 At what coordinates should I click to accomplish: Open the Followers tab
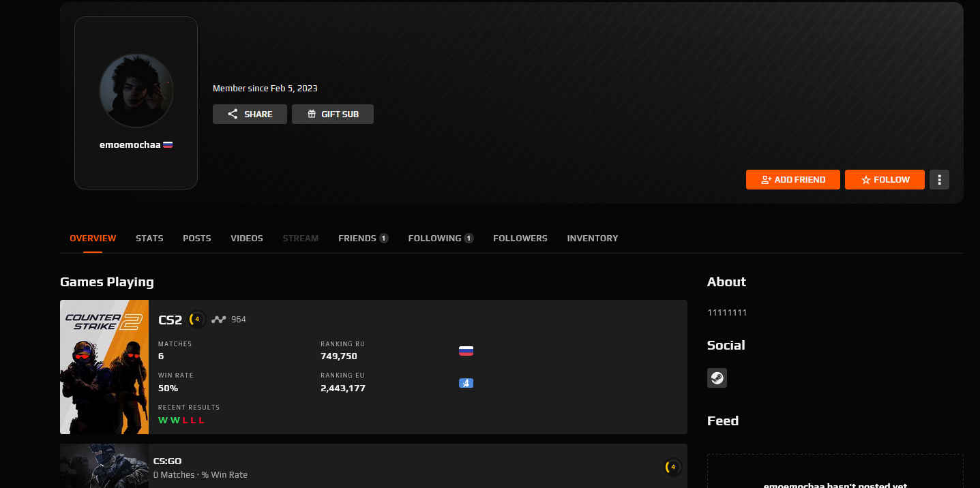(520, 238)
